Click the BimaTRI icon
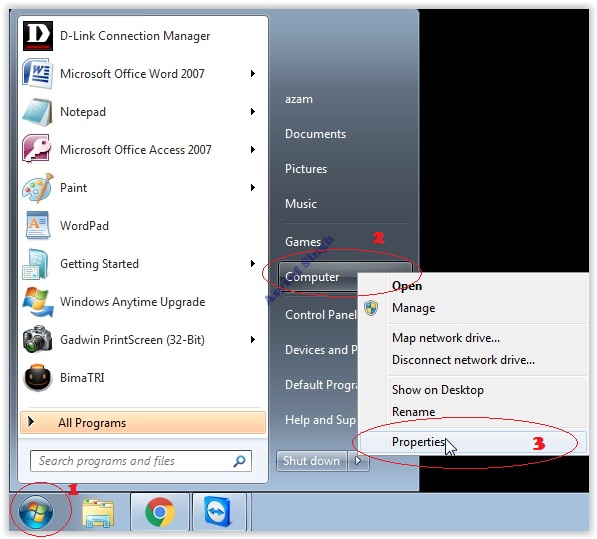The image size is (597, 539). (37, 378)
